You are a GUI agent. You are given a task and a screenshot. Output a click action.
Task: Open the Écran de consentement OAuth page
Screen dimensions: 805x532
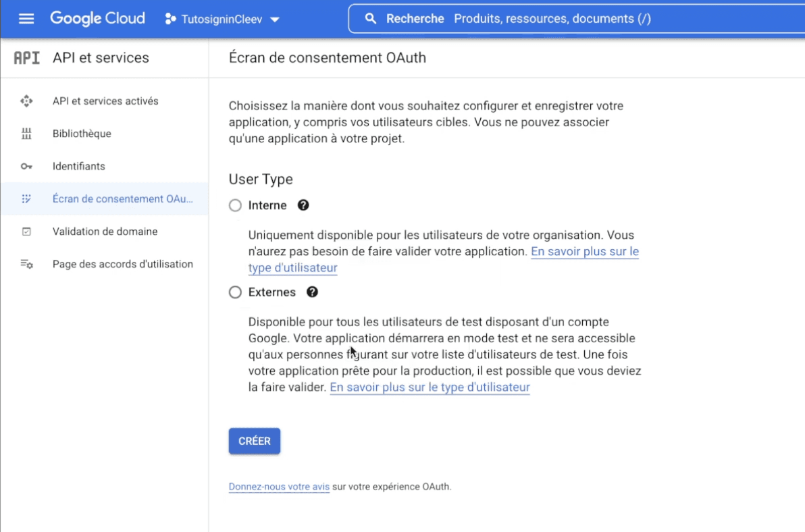[x=122, y=198]
